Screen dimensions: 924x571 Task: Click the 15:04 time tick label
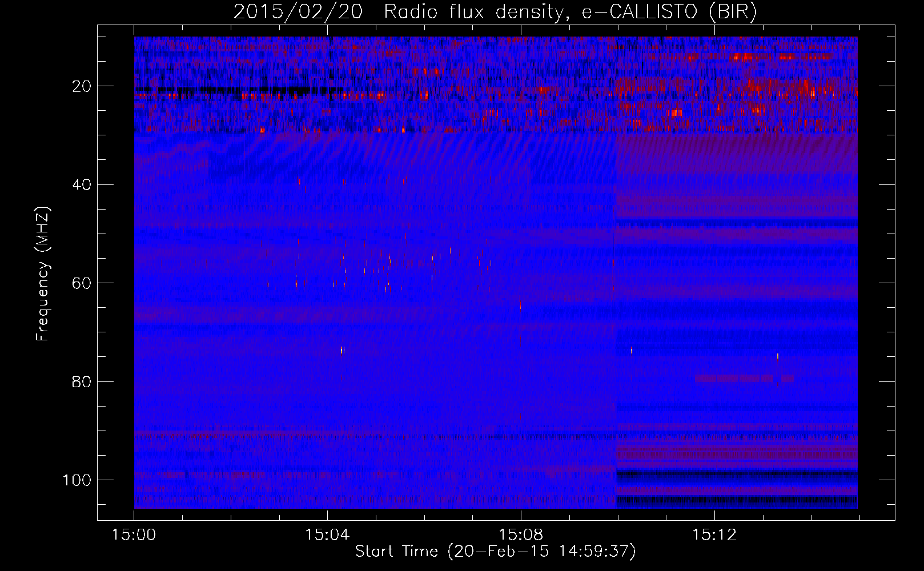[x=327, y=535]
